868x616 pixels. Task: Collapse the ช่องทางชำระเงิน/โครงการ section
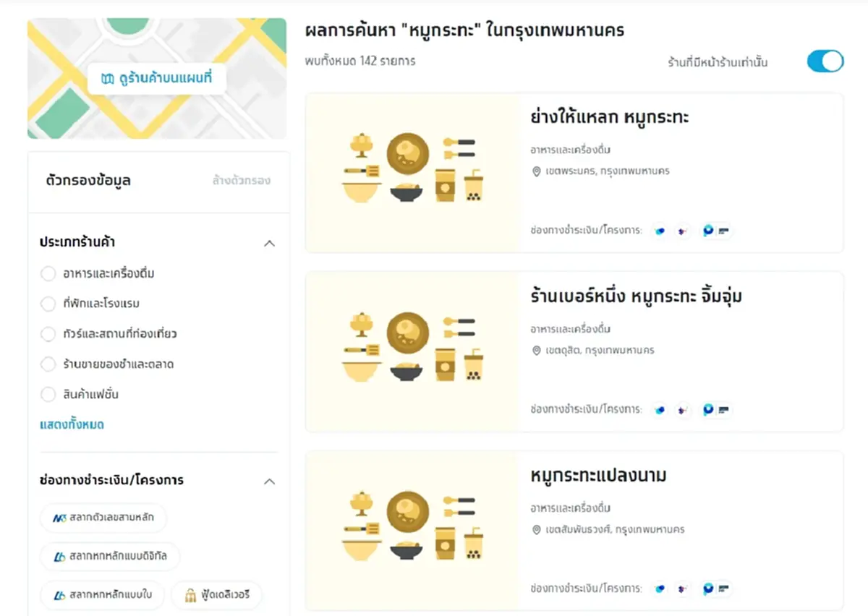(270, 481)
